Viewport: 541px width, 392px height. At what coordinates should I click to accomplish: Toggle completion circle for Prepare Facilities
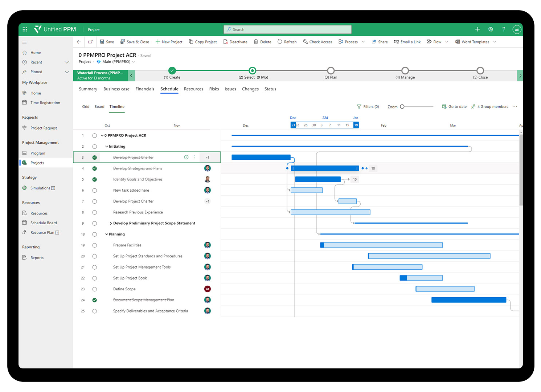point(94,245)
